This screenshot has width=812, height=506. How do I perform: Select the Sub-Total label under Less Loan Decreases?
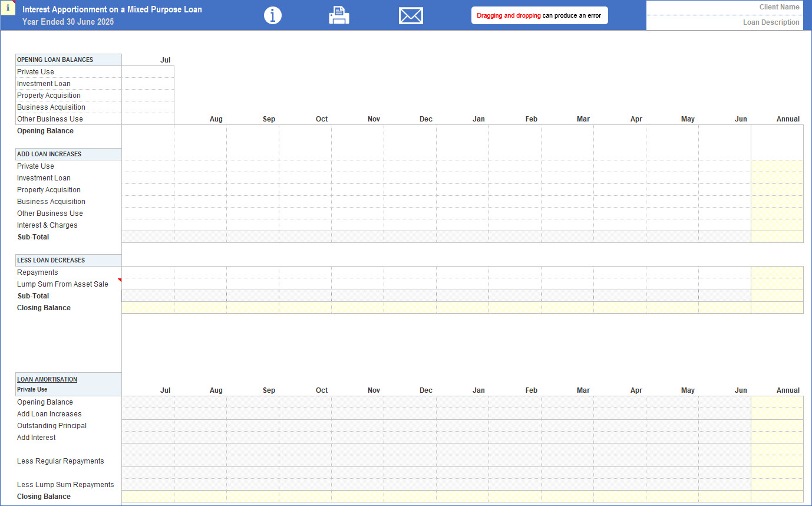(34, 296)
